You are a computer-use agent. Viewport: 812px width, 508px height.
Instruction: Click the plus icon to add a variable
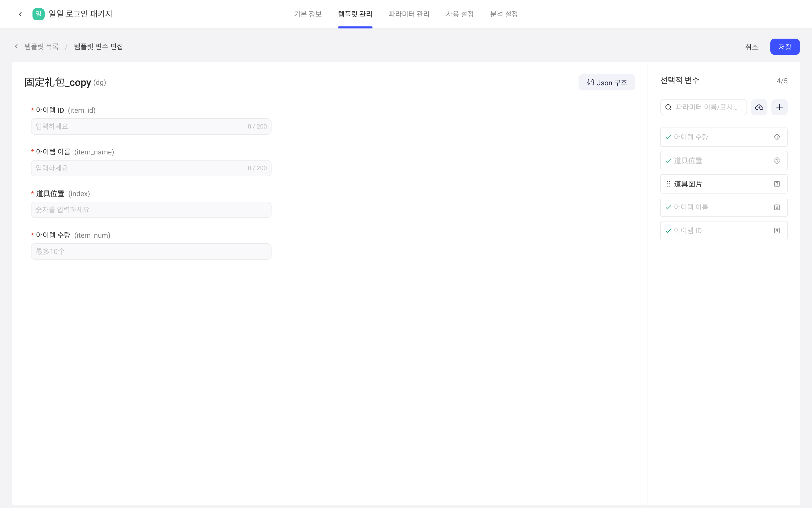[x=780, y=107]
